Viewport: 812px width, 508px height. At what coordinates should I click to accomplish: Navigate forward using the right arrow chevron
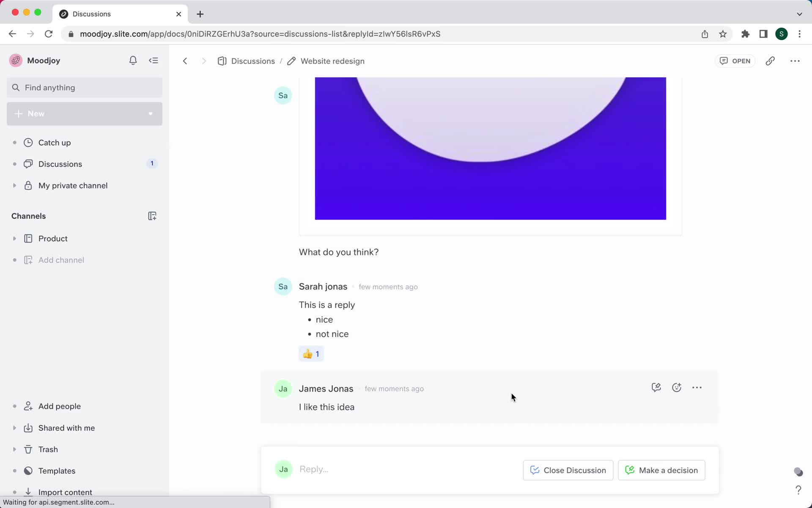pyautogui.click(x=204, y=61)
